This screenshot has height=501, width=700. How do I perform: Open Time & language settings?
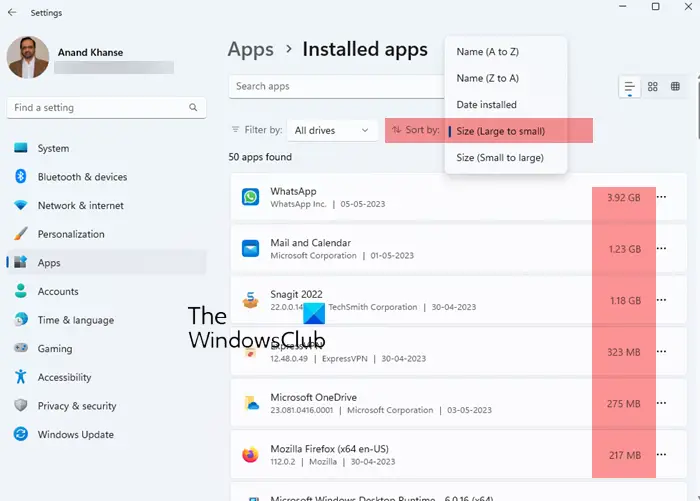(x=106, y=320)
